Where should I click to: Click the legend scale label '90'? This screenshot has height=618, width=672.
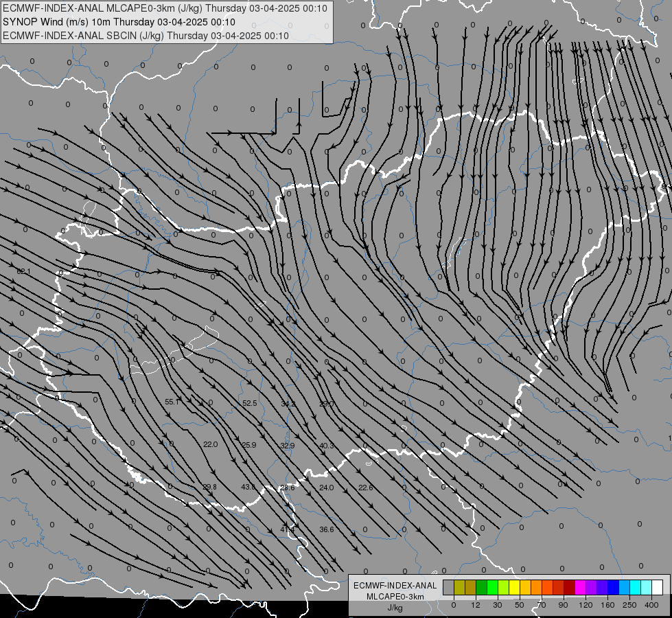click(563, 605)
